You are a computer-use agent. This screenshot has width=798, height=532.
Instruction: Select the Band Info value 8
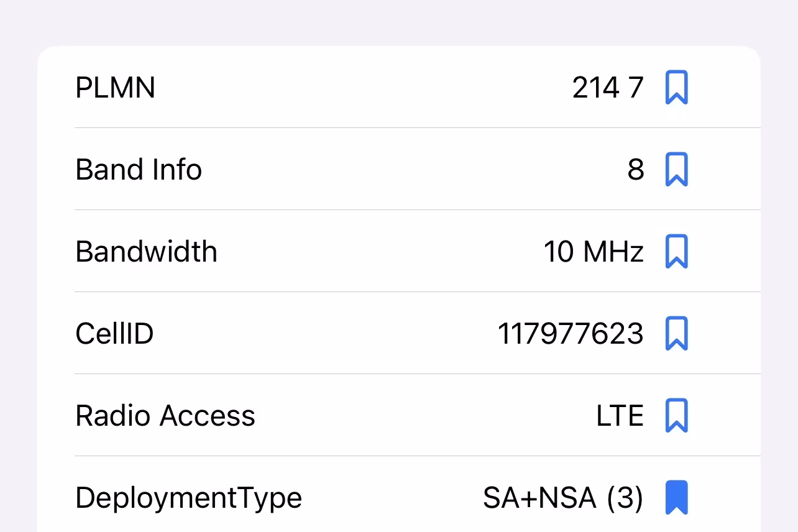coord(636,170)
